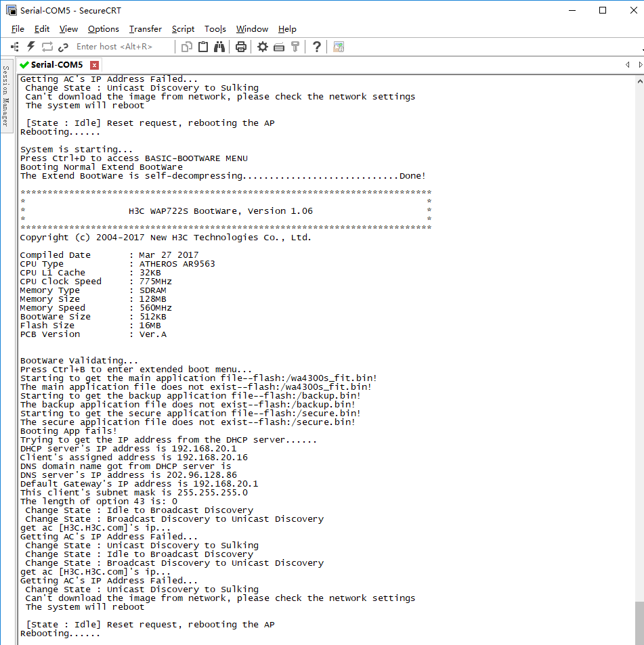Show next tabs with right arrow
The image size is (644, 645).
(x=640, y=64)
